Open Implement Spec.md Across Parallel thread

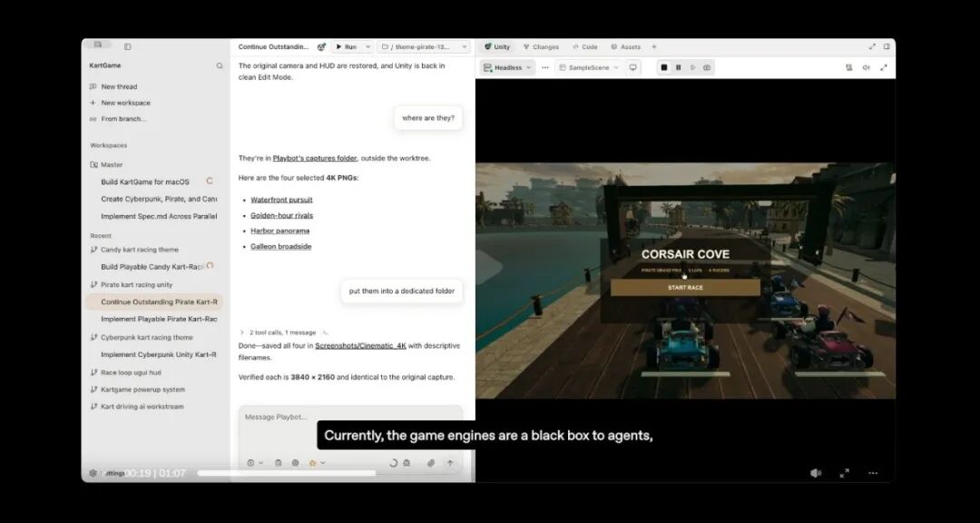click(x=159, y=216)
